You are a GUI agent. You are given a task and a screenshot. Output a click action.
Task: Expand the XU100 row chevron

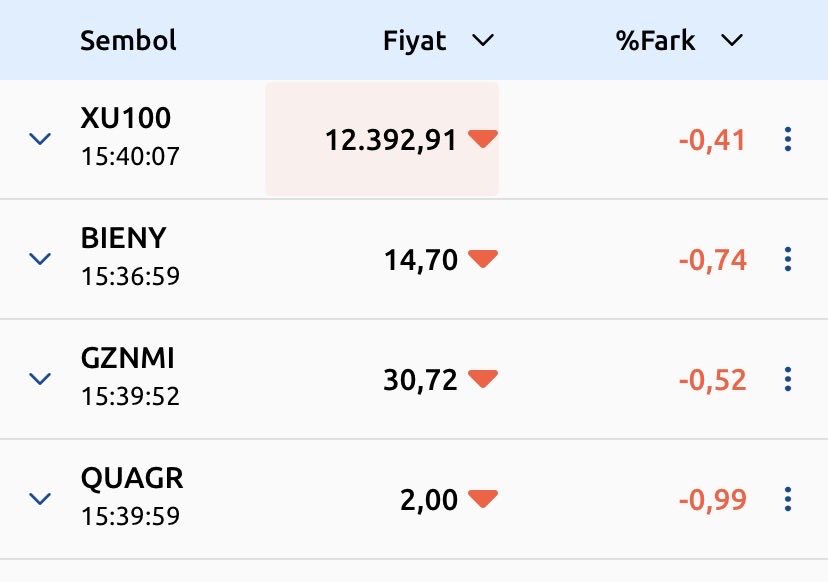click(40, 139)
